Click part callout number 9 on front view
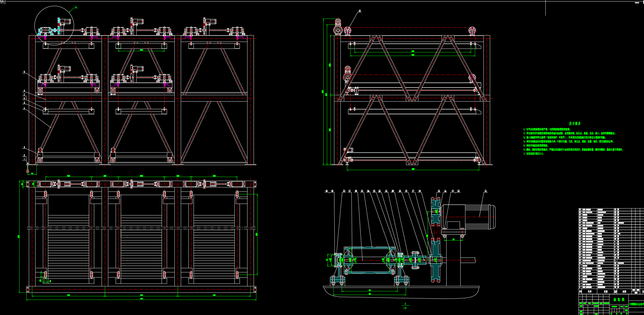Viewport: 644px width, 315px height. click(x=24, y=72)
